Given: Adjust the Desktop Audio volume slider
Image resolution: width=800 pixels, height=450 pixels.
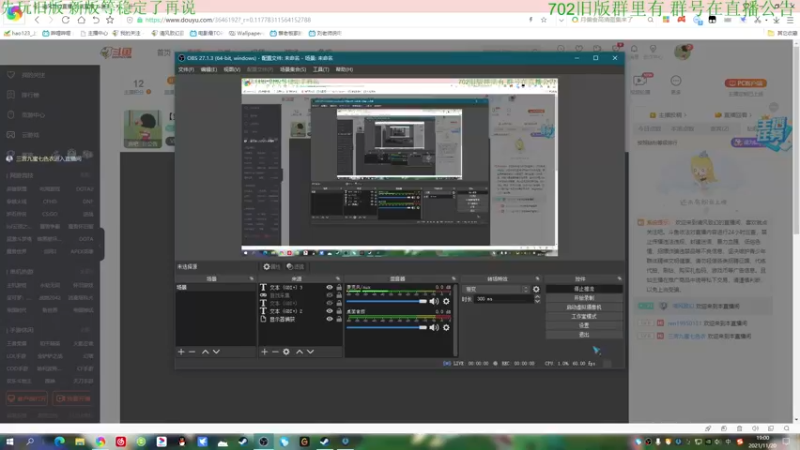Looking at the screenshot, I should click(387, 328).
